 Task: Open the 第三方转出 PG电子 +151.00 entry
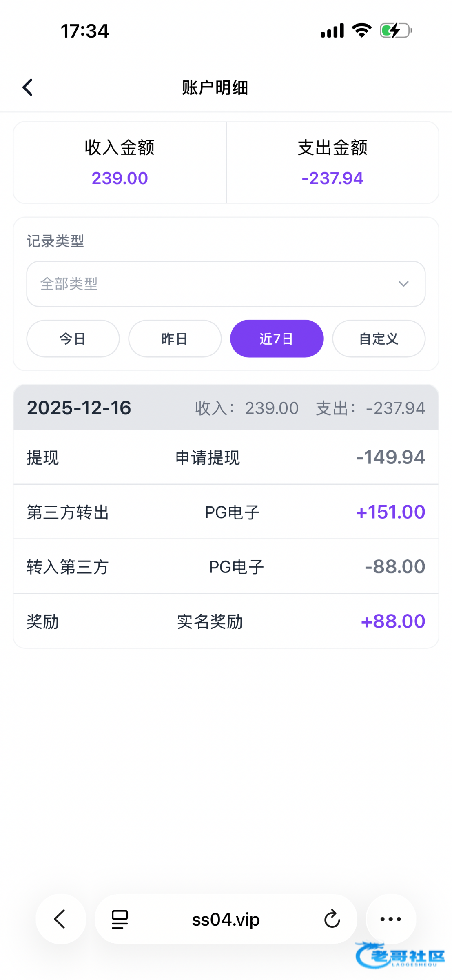226,512
